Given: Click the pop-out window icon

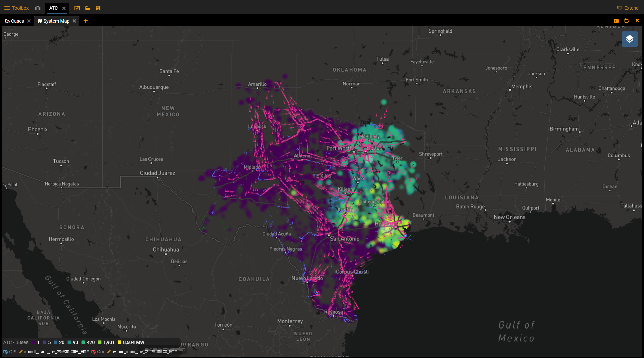Looking at the screenshot, I should 627,21.
